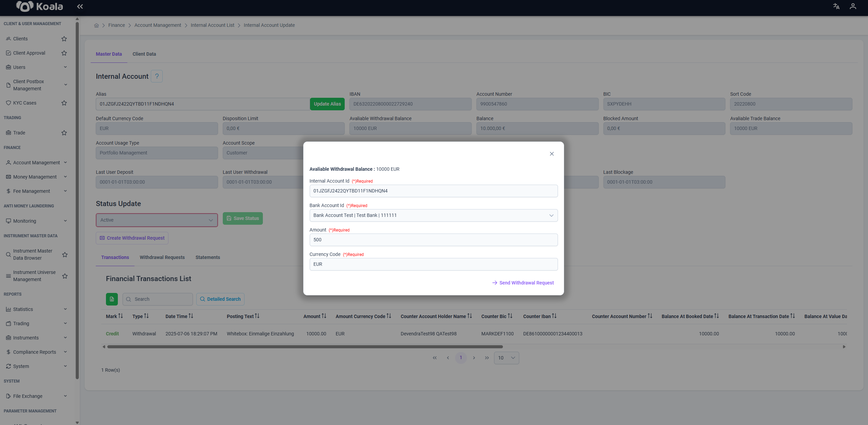Sort by Amount Currency Code column
Screen dimensions: 868x425
click(389, 316)
